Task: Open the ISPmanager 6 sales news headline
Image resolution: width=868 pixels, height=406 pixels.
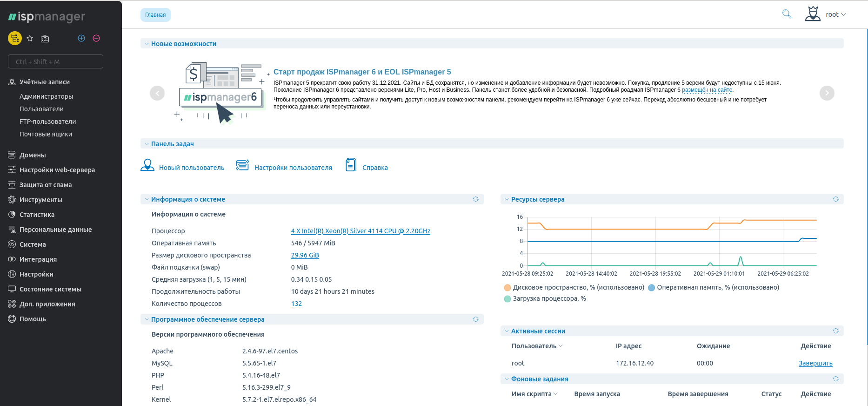Action: [x=362, y=72]
